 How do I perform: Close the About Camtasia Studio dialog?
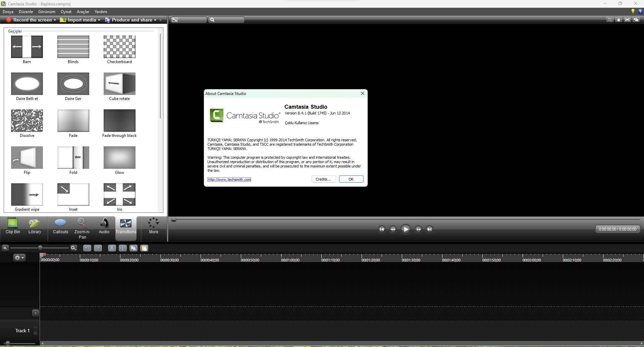(363, 93)
